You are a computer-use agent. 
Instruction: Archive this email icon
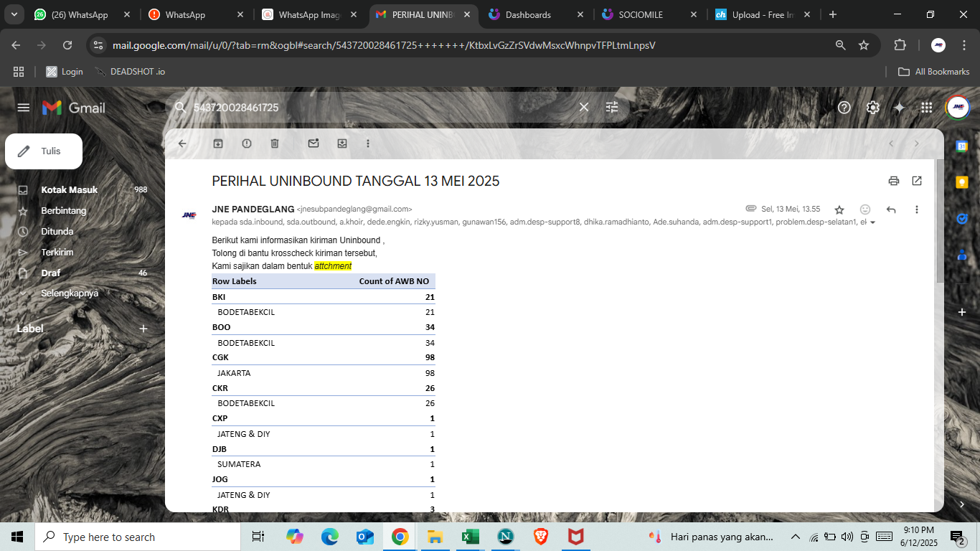pyautogui.click(x=218, y=143)
